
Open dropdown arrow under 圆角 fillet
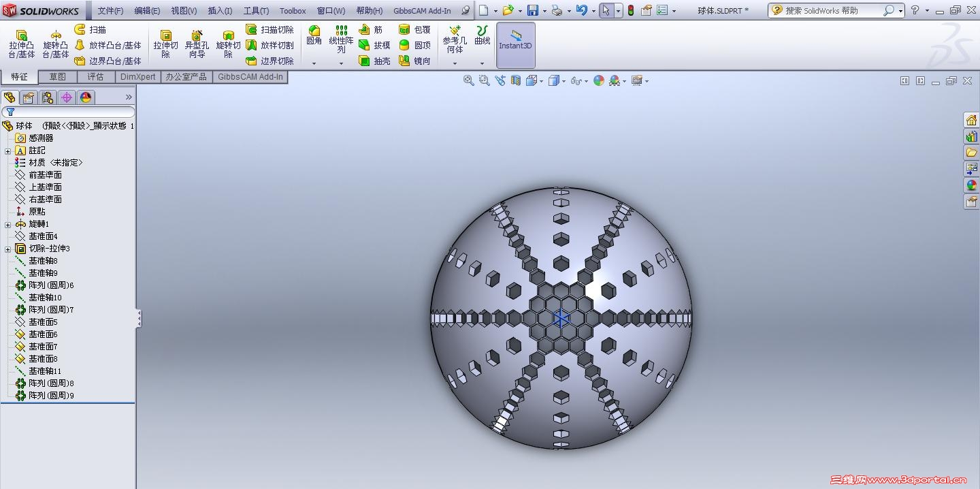tap(314, 63)
